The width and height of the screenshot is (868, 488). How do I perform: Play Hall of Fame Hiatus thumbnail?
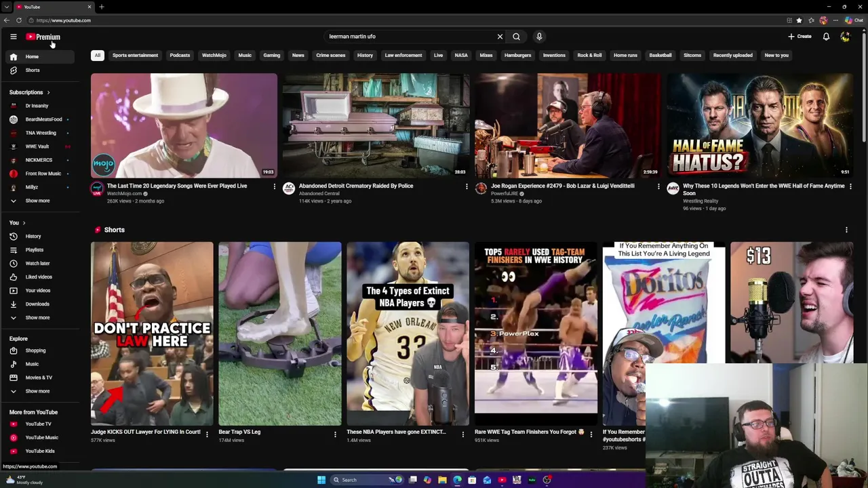759,125
